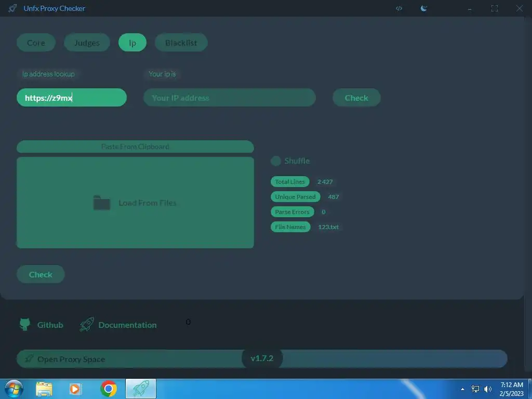The width and height of the screenshot is (532, 399).
Task: Click the Github cat icon
Action: pyautogui.click(x=25, y=324)
